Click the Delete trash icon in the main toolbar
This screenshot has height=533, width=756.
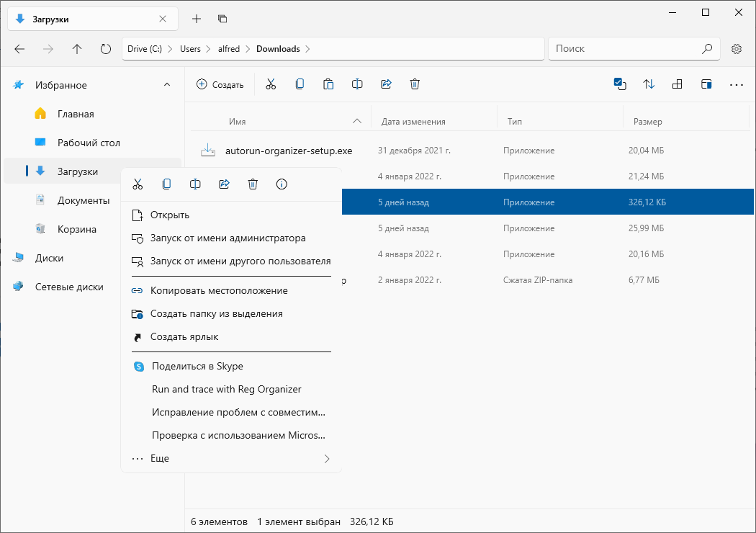tap(415, 84)
